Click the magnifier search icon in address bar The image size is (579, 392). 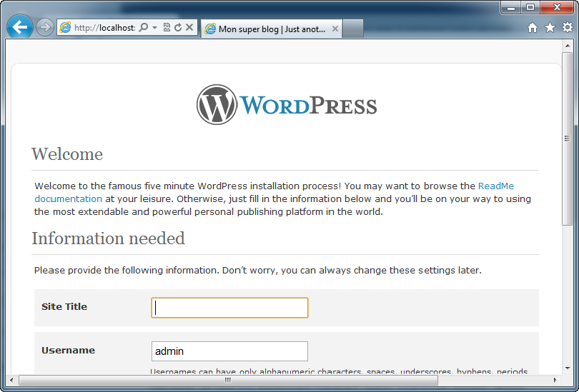pyautogui.click(x=144, y=27)
